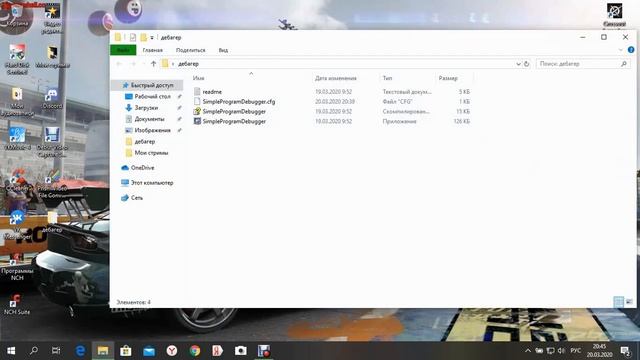The height and width of the screenshot is (360, 640).
Task: Open the Файл ribbon tab
Action: [123, 50]
